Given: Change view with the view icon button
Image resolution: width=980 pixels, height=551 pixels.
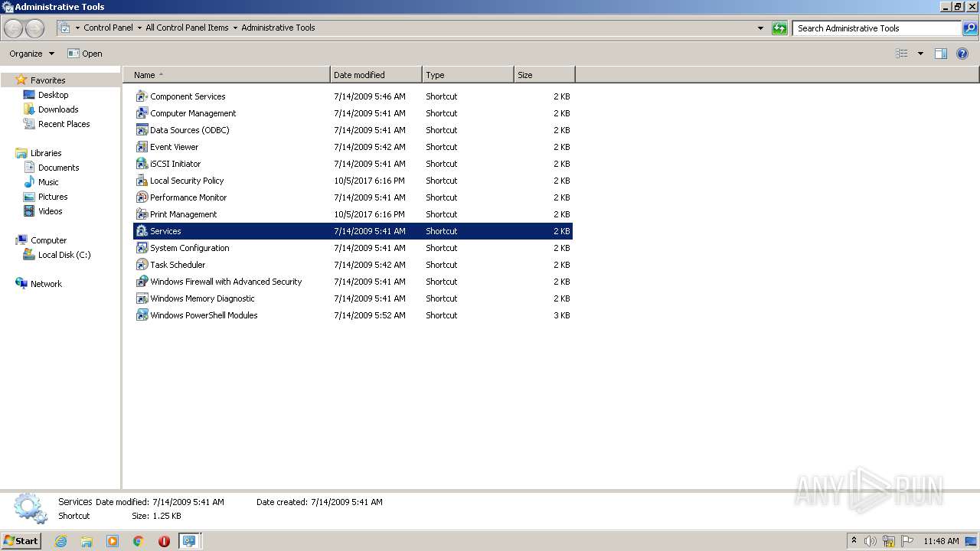Looking at the screenshot, I should [x=902, y=54].
